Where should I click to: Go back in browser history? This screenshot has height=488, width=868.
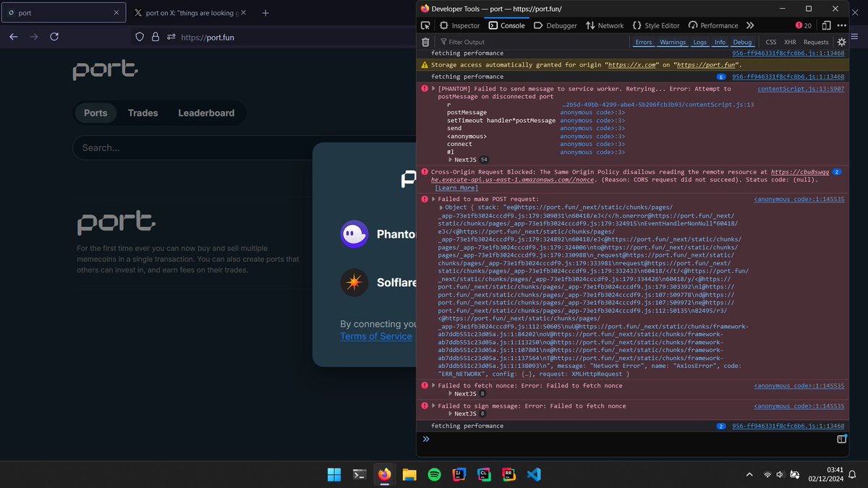[14, 37]
